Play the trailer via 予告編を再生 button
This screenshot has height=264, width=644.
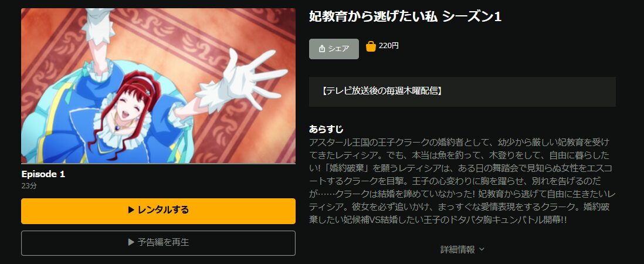[x=158, y=243]
